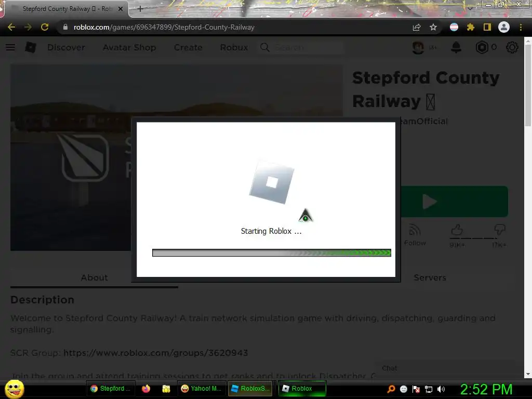Open Discover in Roblox navigation
The width and height of the screenshot is (532, 399).
[66, 47]
